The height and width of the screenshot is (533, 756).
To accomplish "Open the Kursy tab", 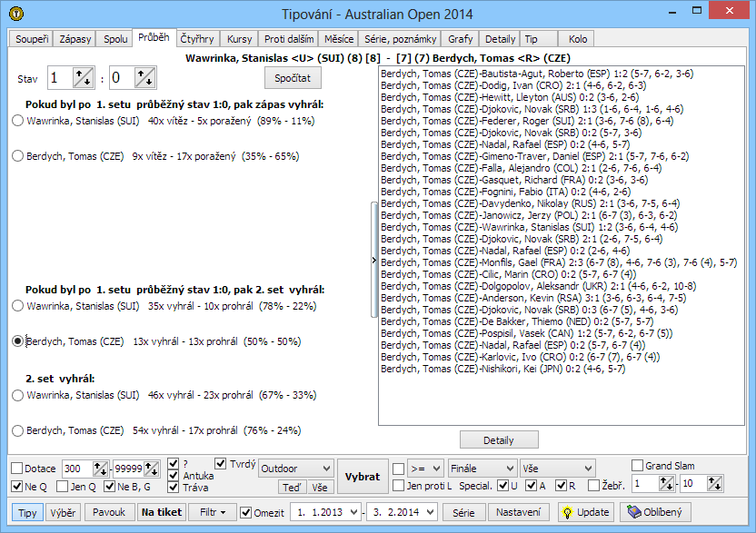I will (x=240, y=39).
